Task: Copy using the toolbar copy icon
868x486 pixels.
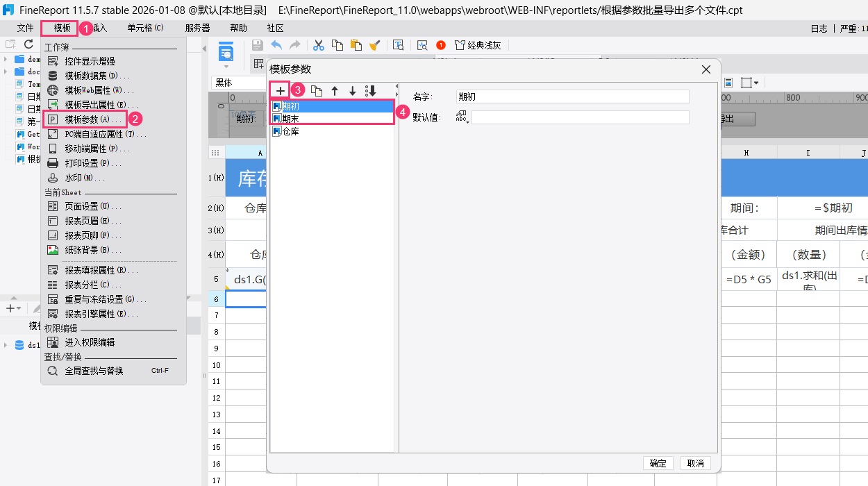Action: coord(337,45)
